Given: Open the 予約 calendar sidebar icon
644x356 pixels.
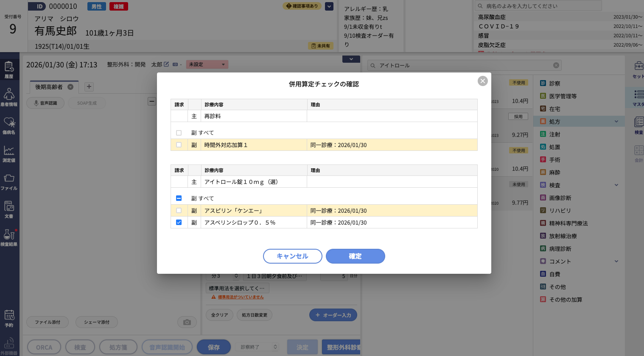Looking at the screenshot, I should [x=9, y=318].
